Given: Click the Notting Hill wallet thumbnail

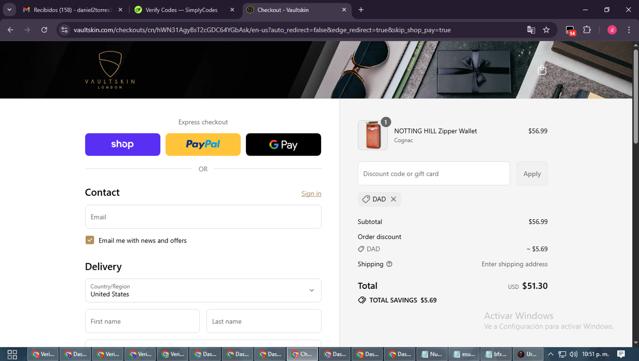Looking at the screenshot, I should pyautogui.click(x=372, y=135).
